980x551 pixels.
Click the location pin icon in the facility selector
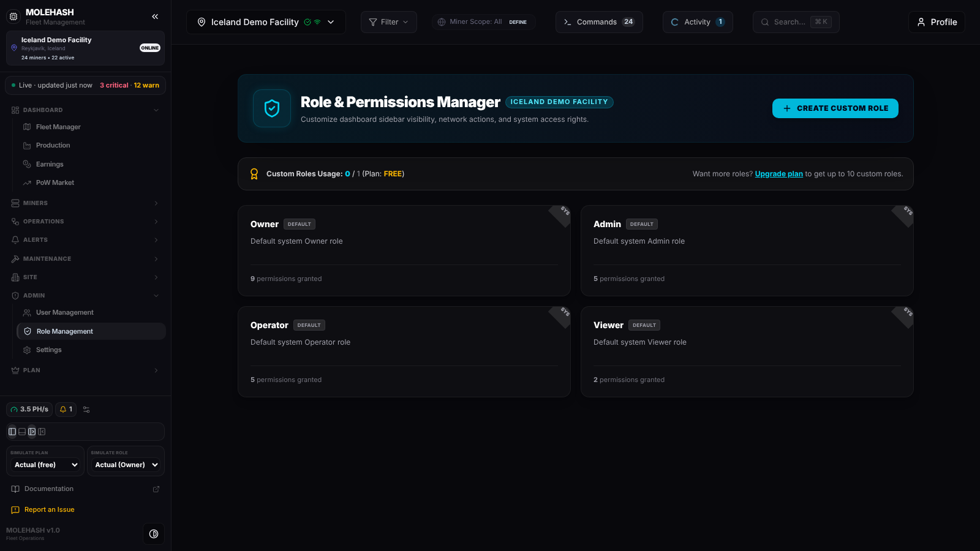coord(202,22)
